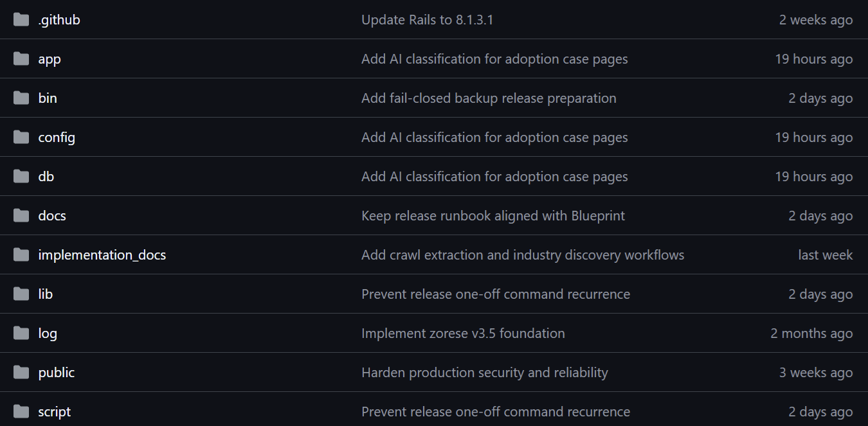Open the .github directory link
868x426 pixels.
coord(59,20)
